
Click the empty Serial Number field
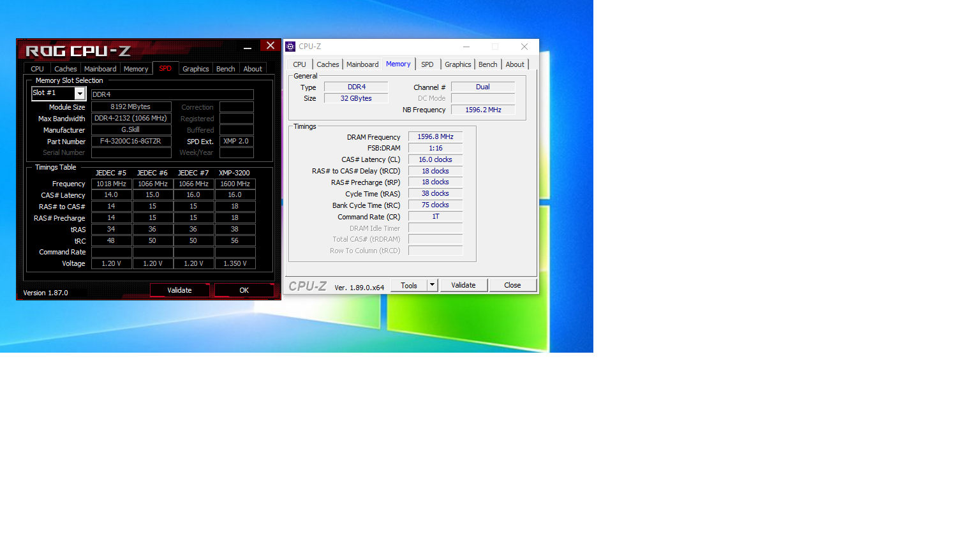click(131, 152)
